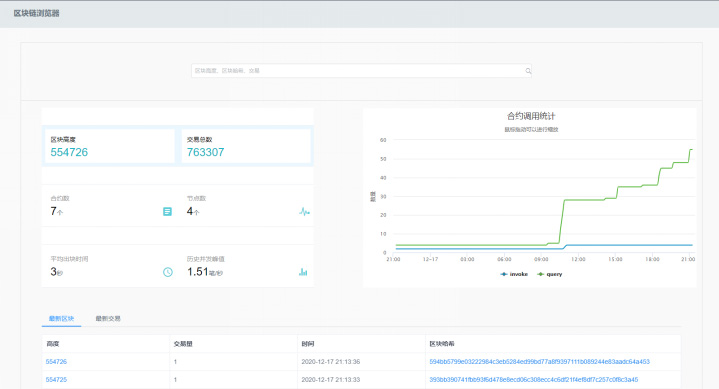This screenshot has width=719, height=389.
Task: Click the search magnifier icon
Action: [x=528, y=71]
